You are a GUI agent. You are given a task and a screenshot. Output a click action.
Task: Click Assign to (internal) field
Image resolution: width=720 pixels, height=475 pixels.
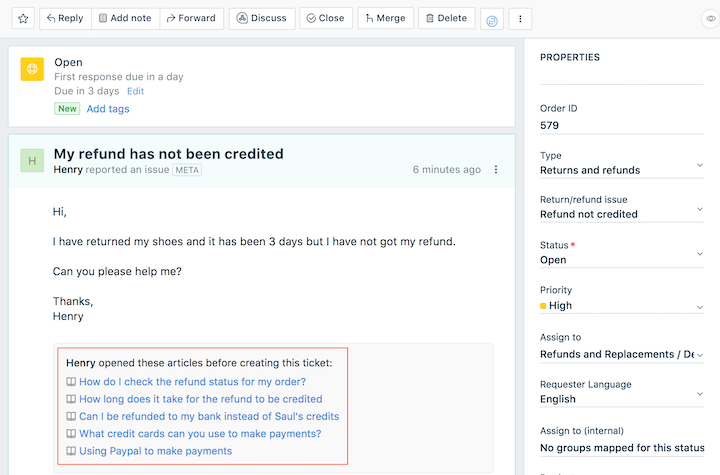pyautogui.click(x=622, y=447)
